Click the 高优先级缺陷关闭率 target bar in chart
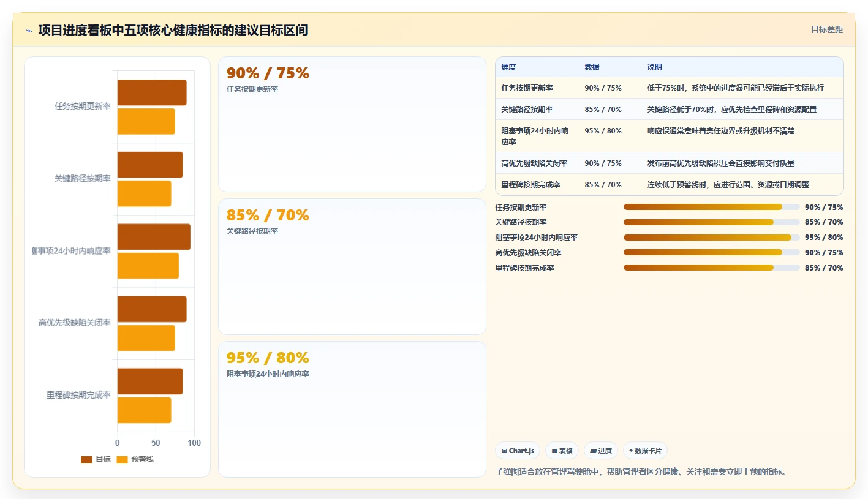 click(152, 309)
